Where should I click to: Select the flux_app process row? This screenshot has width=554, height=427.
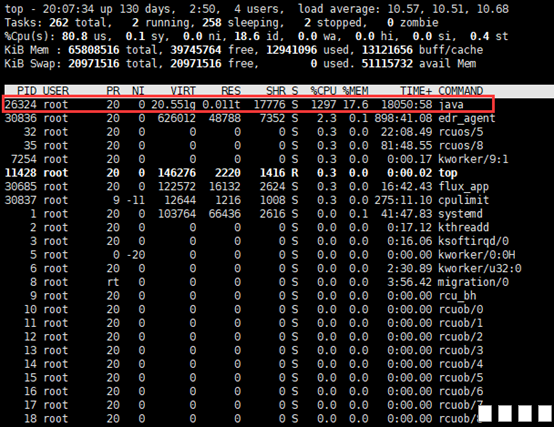pyautogui.click(x=247, y=186)
